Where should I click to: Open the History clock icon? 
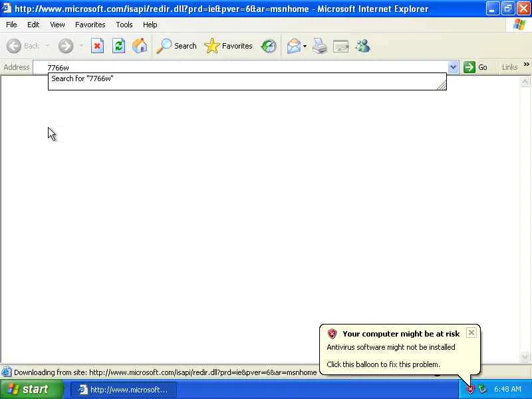pos(269,46)
